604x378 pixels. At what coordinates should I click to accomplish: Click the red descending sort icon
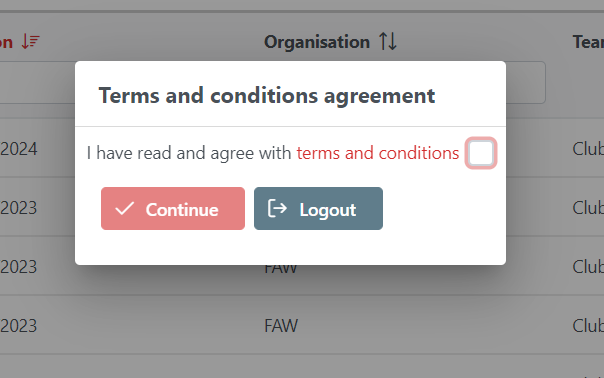click(x=30, y=41)
